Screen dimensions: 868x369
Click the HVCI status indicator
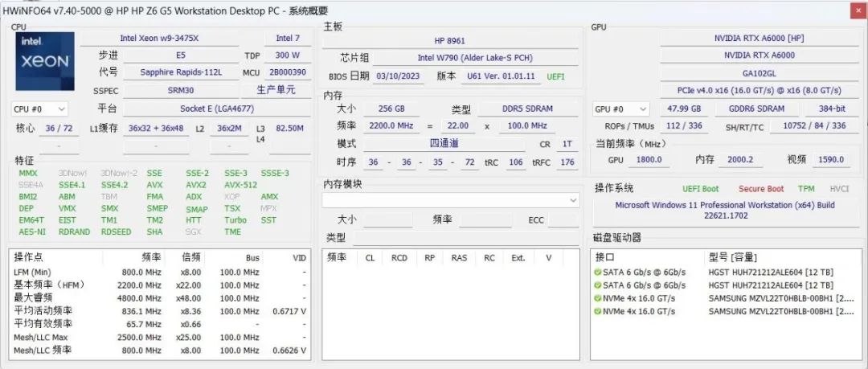click(839, 189)
